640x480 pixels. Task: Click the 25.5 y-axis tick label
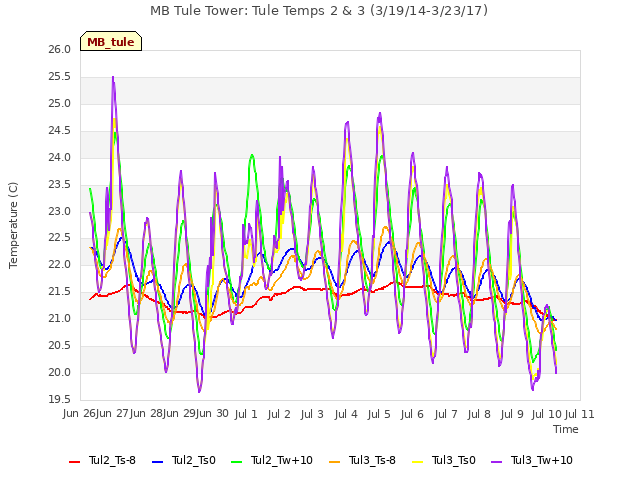pos(60,77)
